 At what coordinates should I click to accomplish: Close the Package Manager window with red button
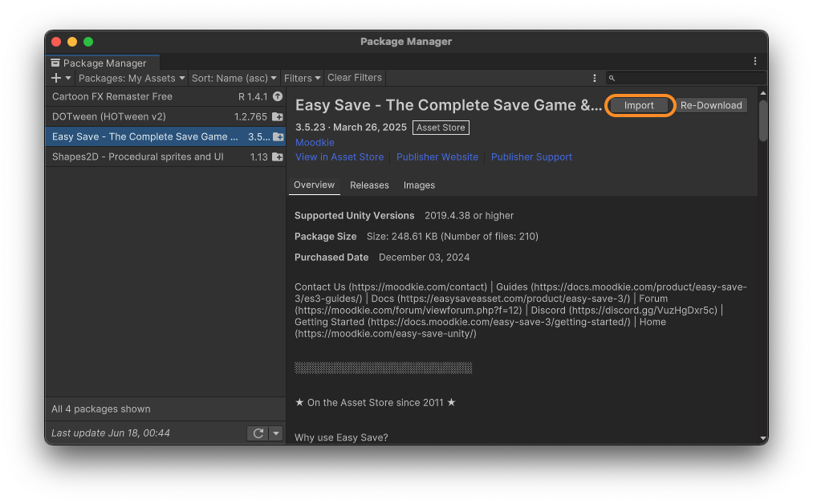pyautogui.click(x=56, y=42)
